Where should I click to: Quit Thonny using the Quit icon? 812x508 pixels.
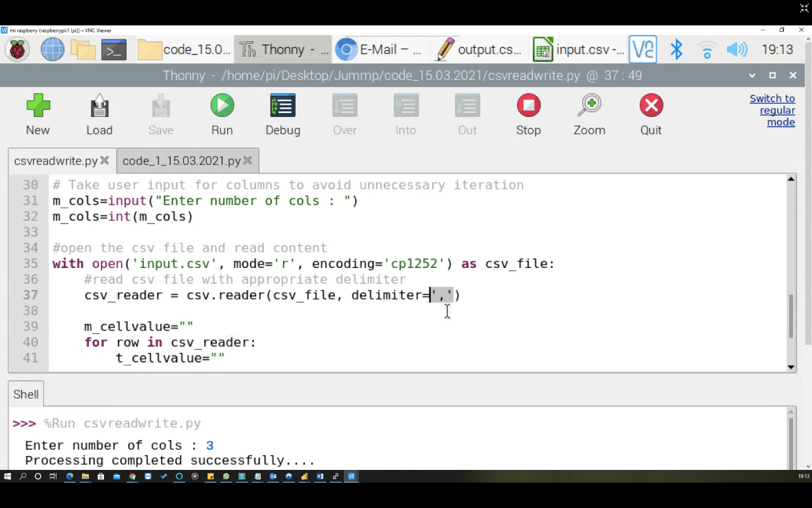pyautogui.click(x=651, y=114)
